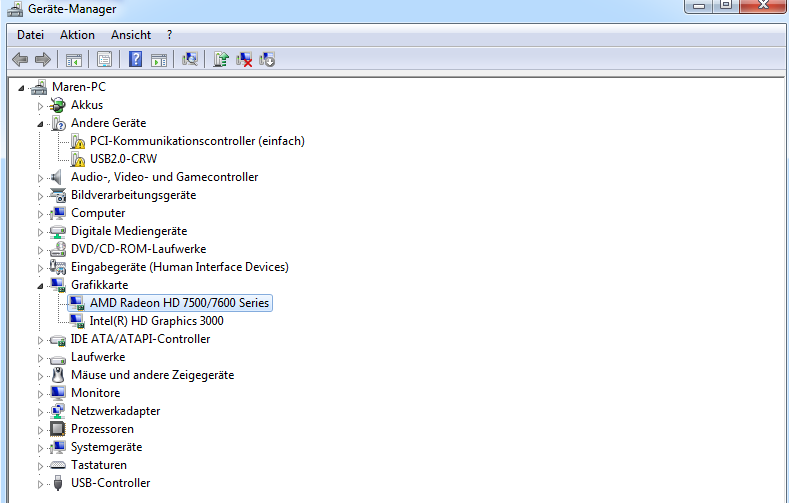The width and height of the screenshot is (789, 503).
Task: Select the Grafikkarte label
Action: pos(100,285)
